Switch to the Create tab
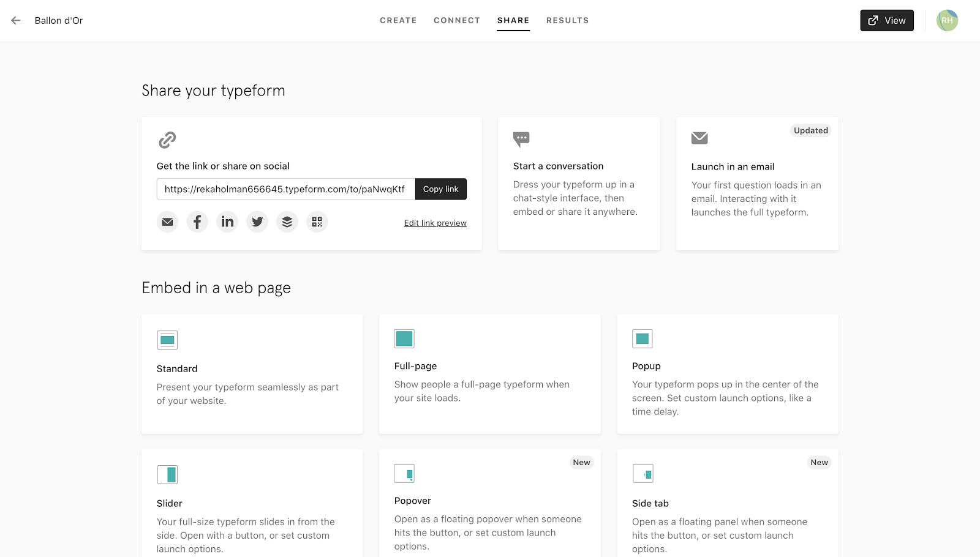The width and height of the screenshot is (980, 557). pos(398,20)
